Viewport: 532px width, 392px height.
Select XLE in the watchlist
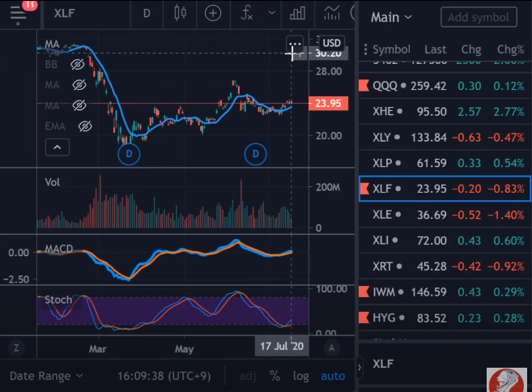(x=445, y=215)
